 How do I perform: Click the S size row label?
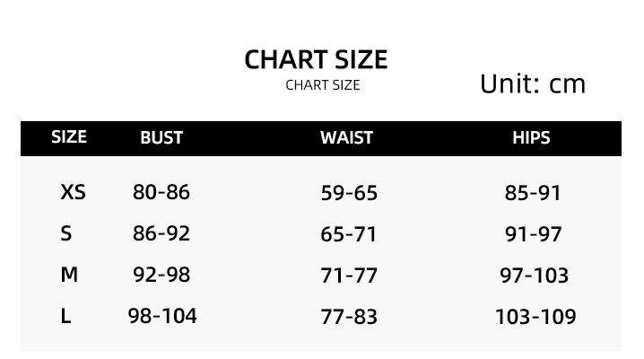pyautogui.click(x=65, y=233)
